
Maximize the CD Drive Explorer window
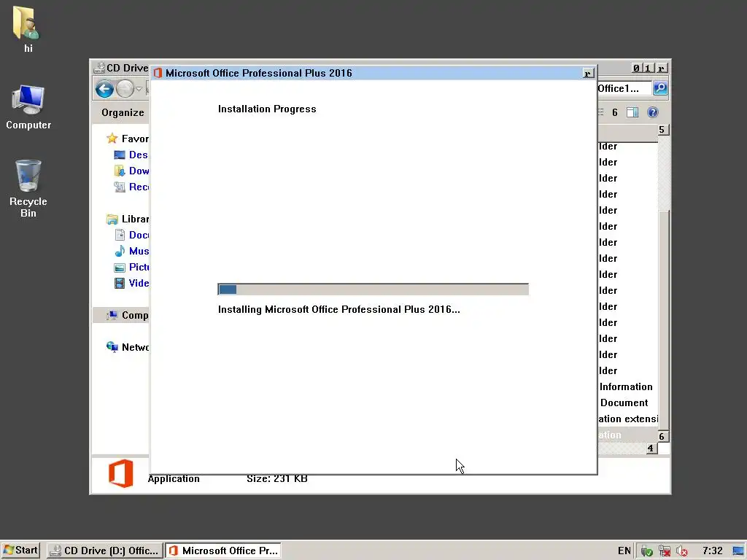[648, 68]
